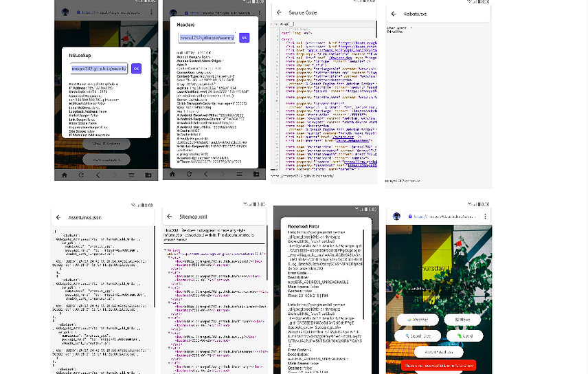Click the 'Received Error' dialog title
The height and width of the screenshot is (374, 588).
click(x=304, y=226)
